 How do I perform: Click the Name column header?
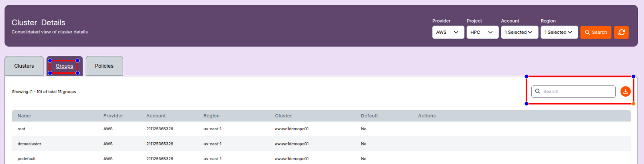coord(24,116)
